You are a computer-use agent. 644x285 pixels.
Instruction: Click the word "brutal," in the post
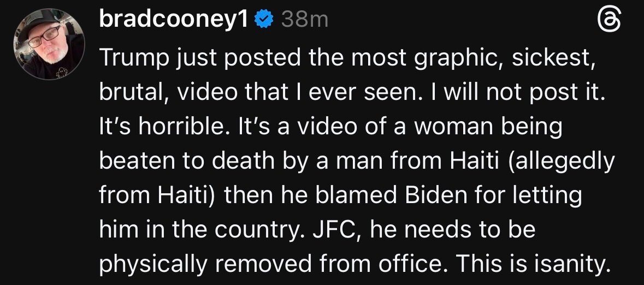129,92
